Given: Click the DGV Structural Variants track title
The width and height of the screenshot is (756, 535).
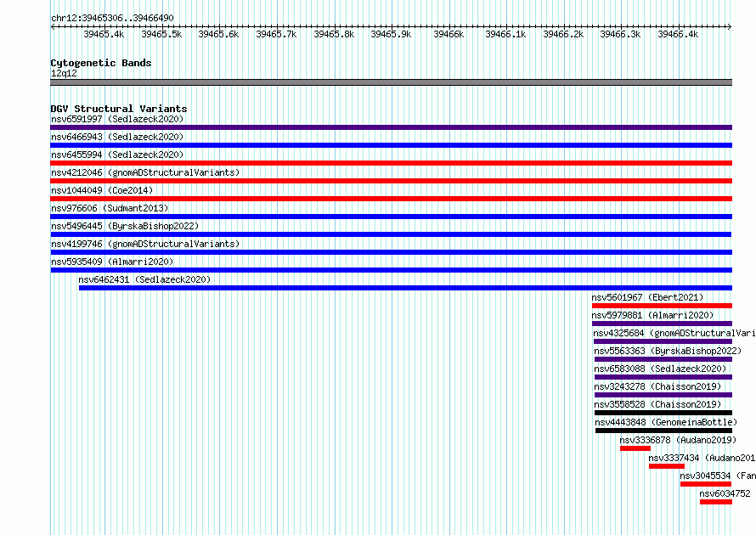Looking at the screenshot, I should tap(119, 109).
